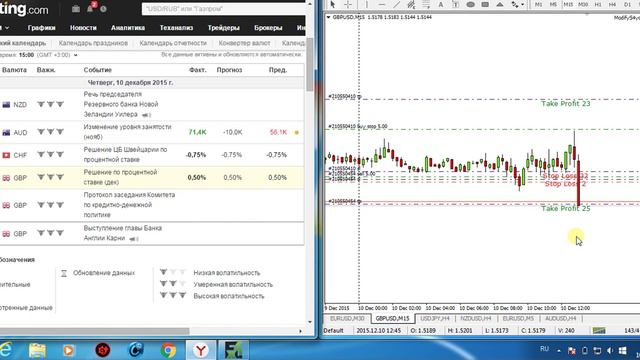Click the GBPUSD,M15 chart title dropdown arrow
The width and height of the screenshot is (640, 360).
[329, 18]
